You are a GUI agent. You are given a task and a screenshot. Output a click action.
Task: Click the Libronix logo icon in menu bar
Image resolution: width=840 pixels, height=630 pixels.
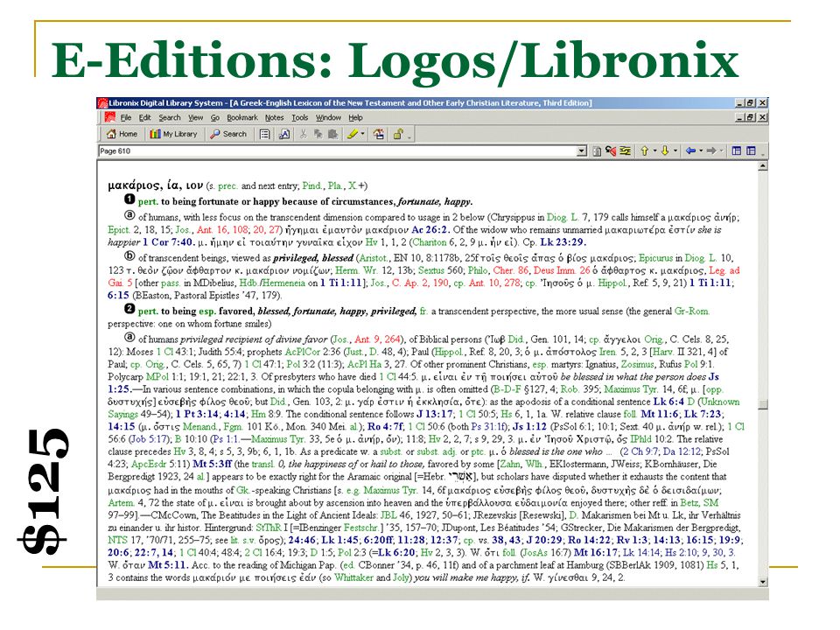click(110, 117)
